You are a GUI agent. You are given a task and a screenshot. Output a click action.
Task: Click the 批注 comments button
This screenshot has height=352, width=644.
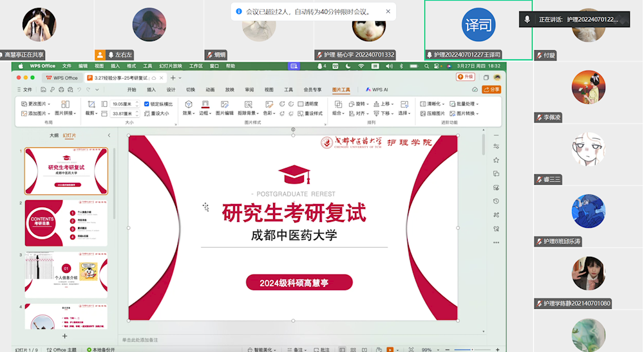tap(321, 349)
